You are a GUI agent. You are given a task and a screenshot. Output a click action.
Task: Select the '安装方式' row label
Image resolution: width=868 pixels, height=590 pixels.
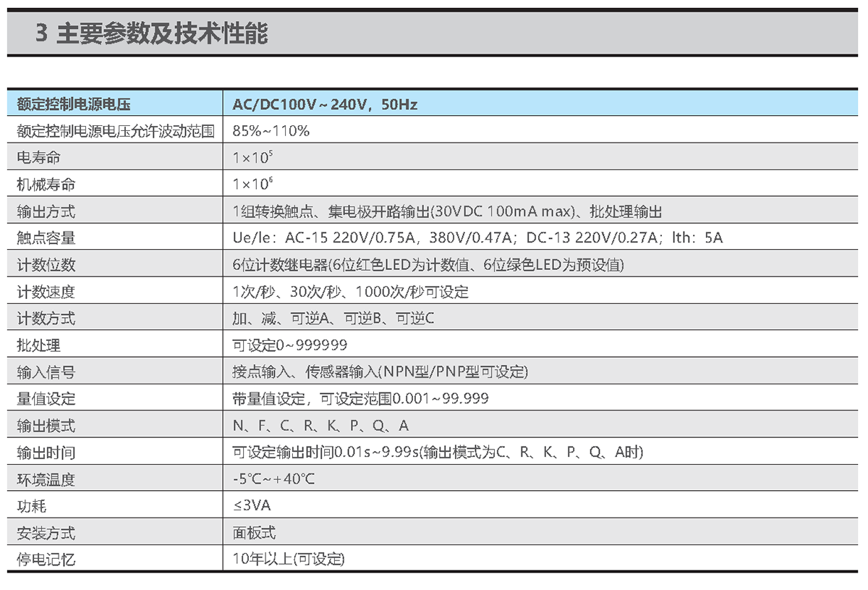tap(46, 534)
